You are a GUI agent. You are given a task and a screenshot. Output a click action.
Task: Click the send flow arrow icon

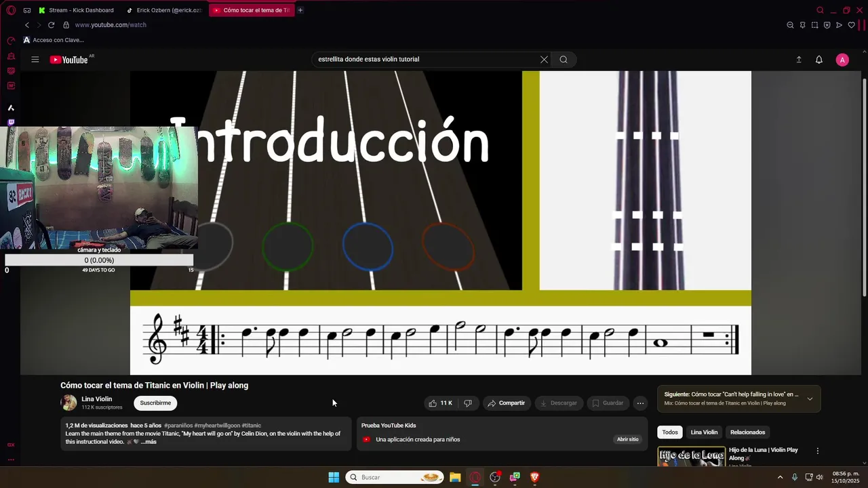839,25
